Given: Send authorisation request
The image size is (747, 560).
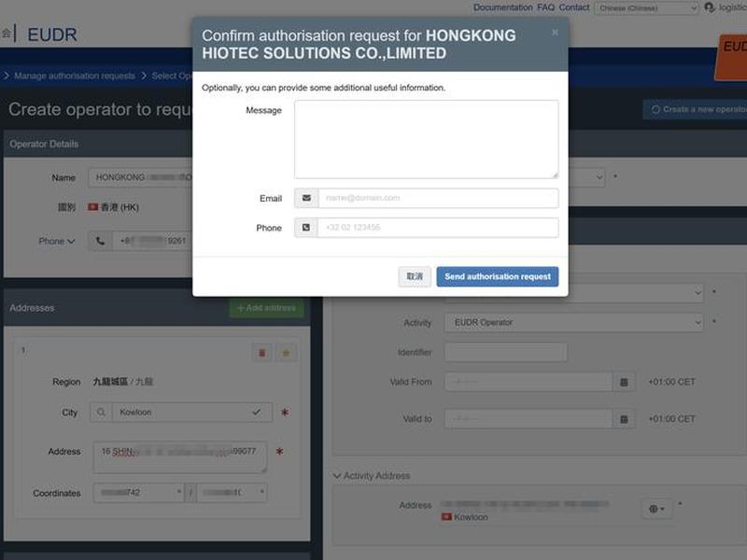Looking at the screenshot, I should 498,276.
